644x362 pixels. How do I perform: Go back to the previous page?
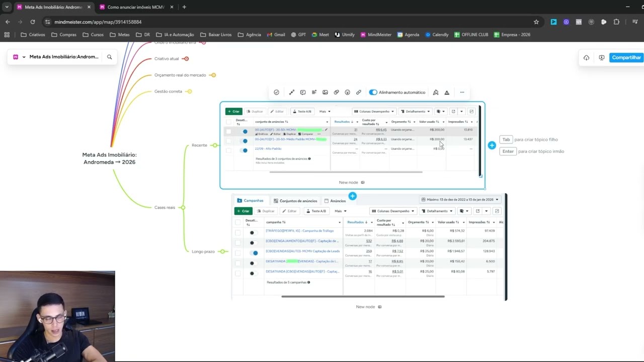[8, 22]
